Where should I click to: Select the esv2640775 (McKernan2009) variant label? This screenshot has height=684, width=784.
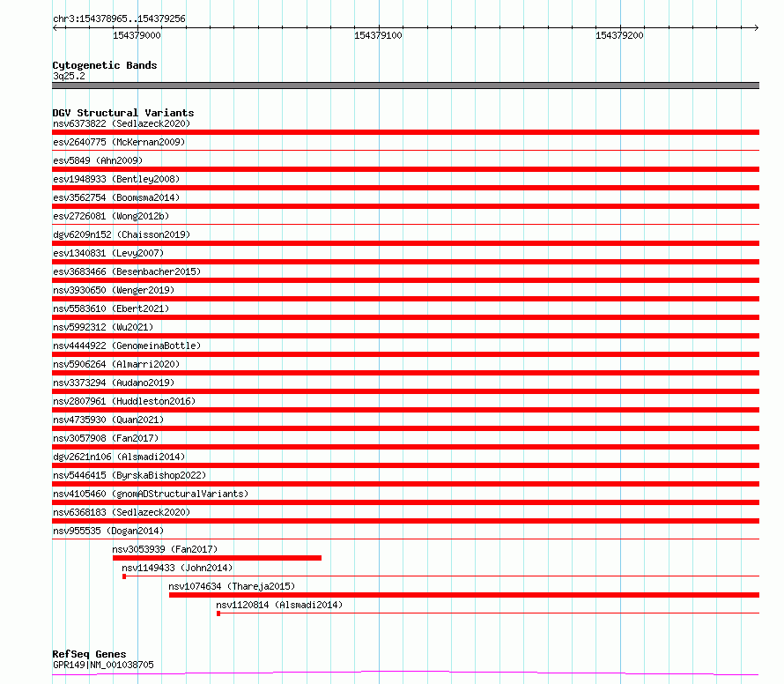point(119,142)
